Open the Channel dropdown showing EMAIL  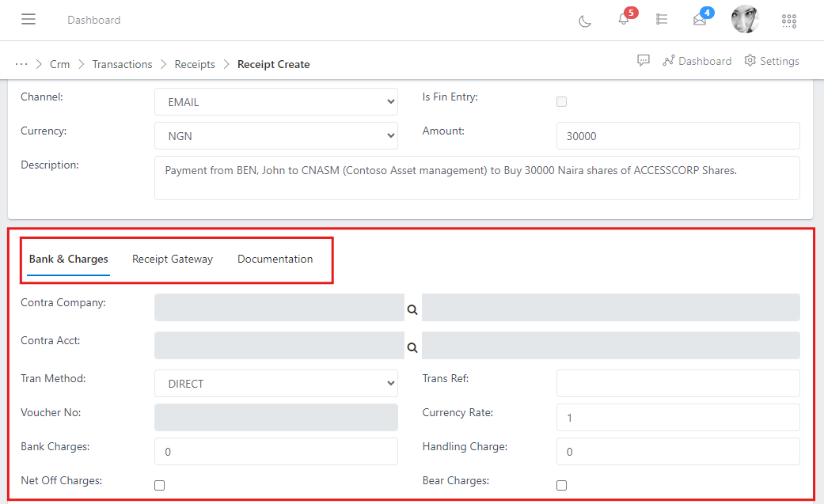(275, 101)
